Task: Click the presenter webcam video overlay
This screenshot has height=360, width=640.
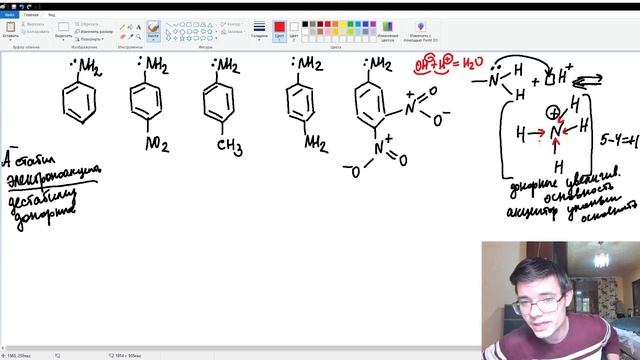Action: pos(561,300)
